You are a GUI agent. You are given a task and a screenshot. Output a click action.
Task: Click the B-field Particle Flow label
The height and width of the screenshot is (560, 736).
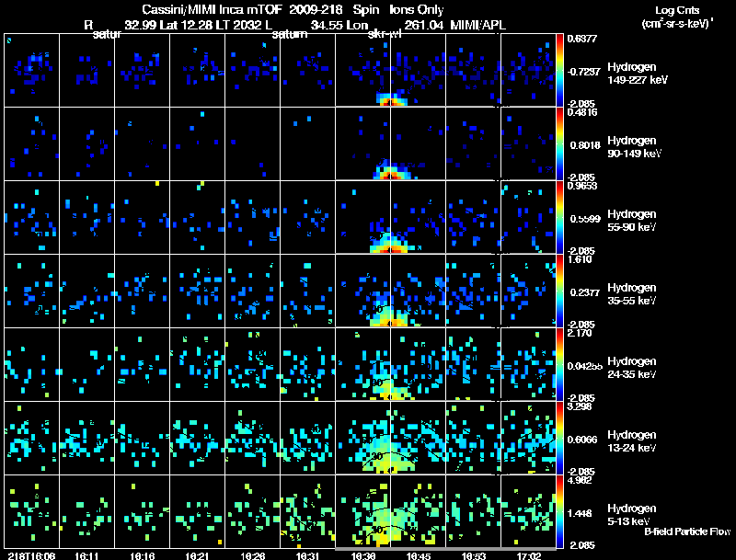tap(687, 531)
